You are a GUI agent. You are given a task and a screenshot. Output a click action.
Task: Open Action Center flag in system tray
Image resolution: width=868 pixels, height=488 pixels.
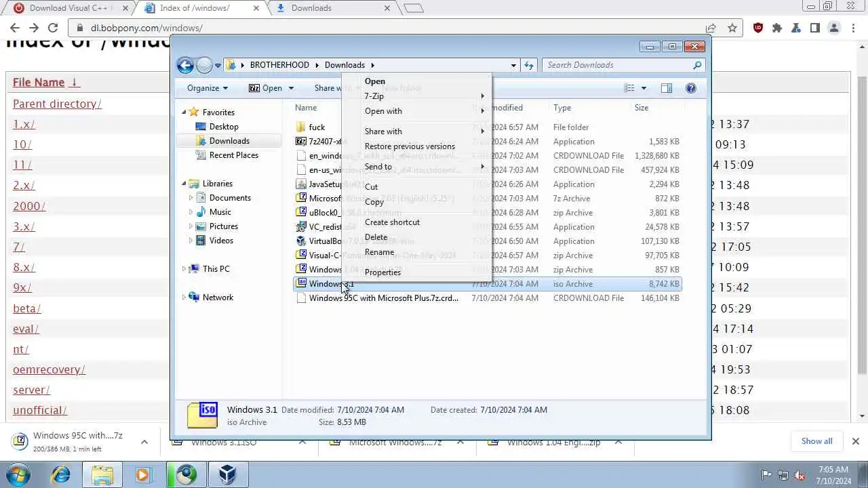point(767,475)
